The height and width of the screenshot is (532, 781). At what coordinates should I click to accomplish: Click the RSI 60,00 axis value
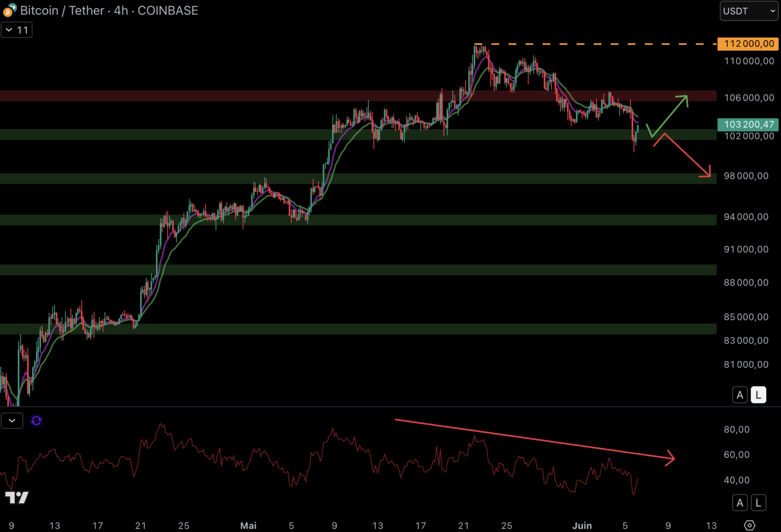pyautogui.click(x=737, y=455)
